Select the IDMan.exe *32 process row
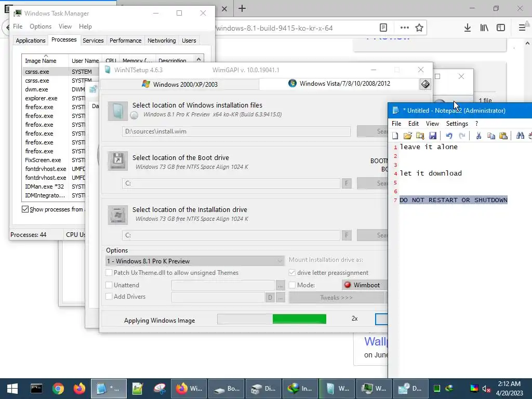The width and height of the screenshot is (532, 399). pos(54,187)
